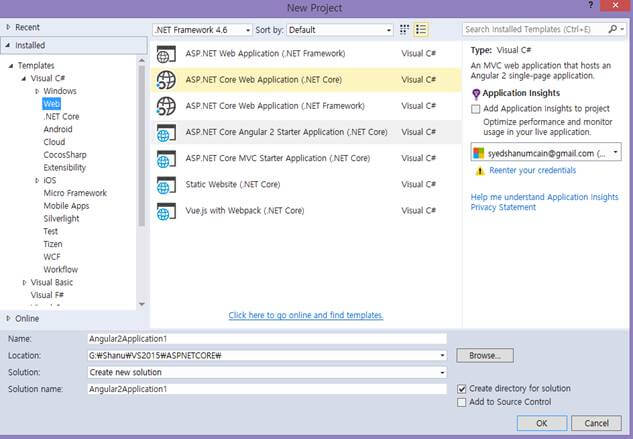Viewport: 633px width, 439px height.
Task: Collapse the Visual C# tree node
Action: click(24, 78)
